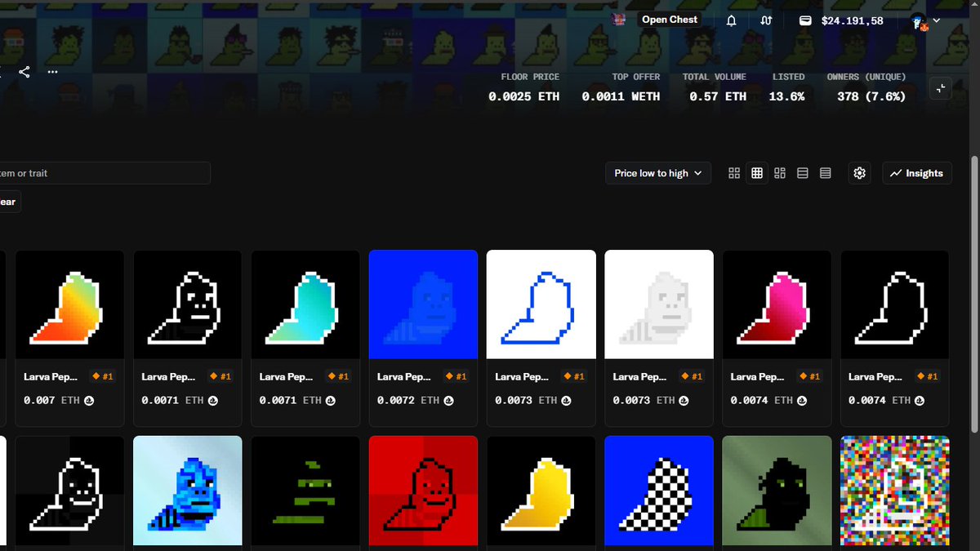The width and height of the screenshot is (980, 551).
Task: Open the Price low to high sort dropdown
Action: pyautogui.click(x=658, y=173)
